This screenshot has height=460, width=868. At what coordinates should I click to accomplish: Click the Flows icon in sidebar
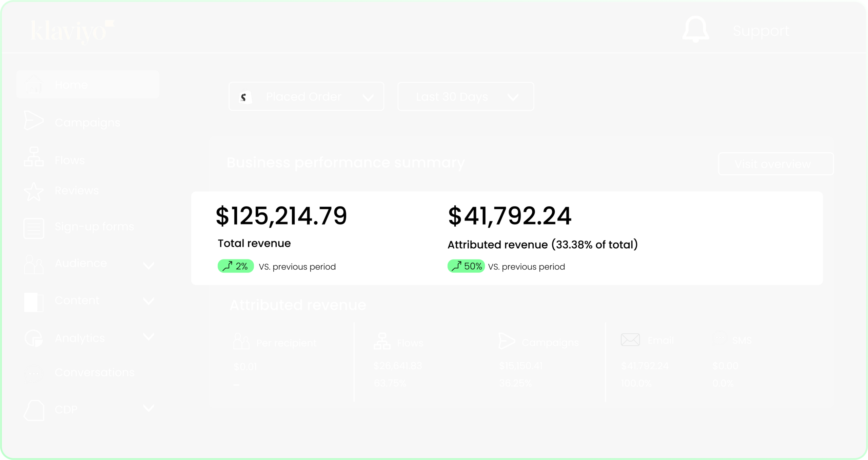point(33,160)
